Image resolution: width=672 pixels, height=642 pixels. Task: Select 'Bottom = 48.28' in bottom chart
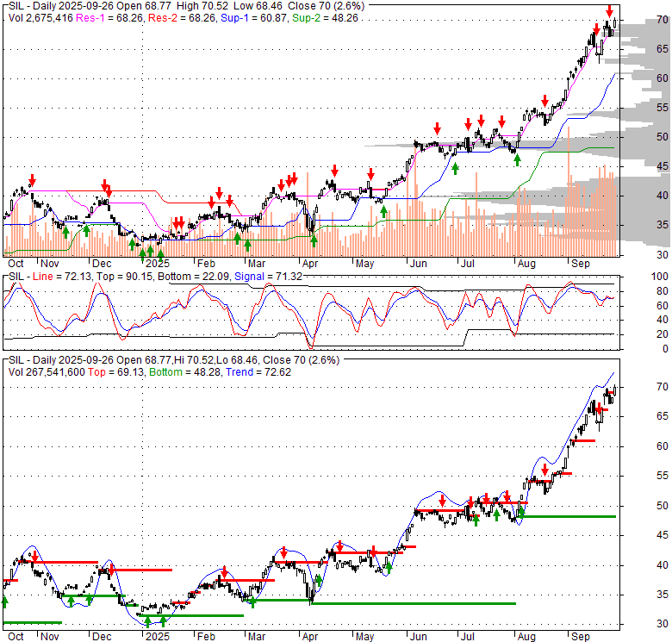coord(184,372)
